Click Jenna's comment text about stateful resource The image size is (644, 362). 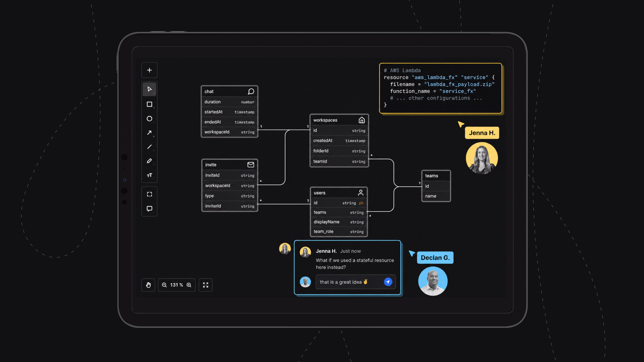[x=355, y=264]
